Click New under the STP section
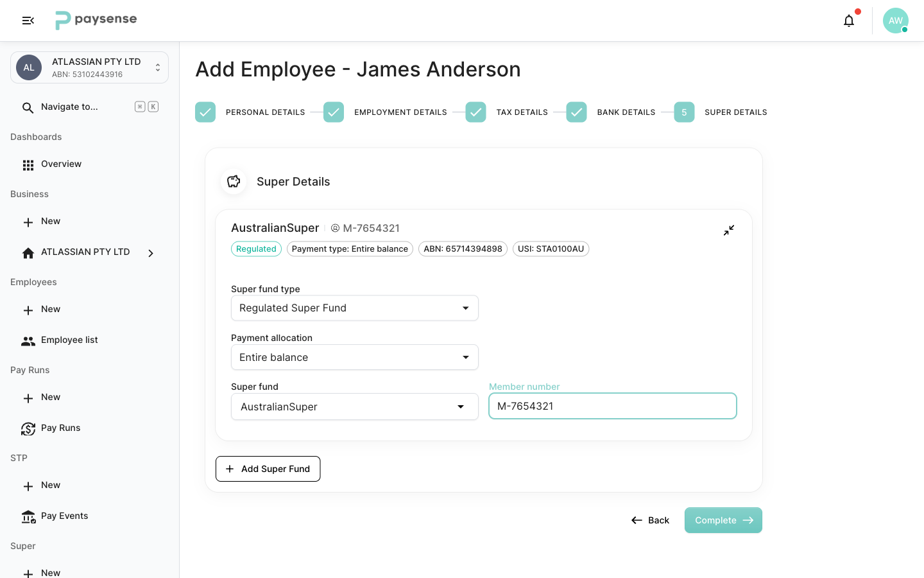This screenshot has height=578, width=924. pyautogui.click(x=51, y=486)
